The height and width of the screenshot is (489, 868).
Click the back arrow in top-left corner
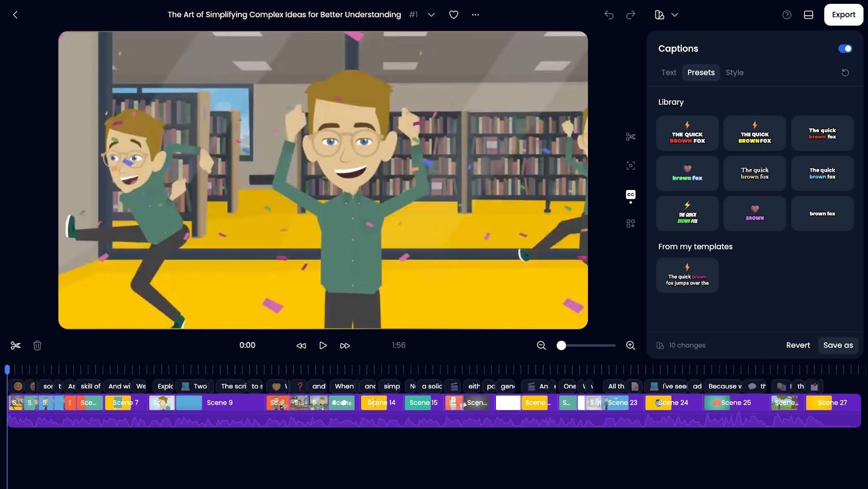[15, 15]
